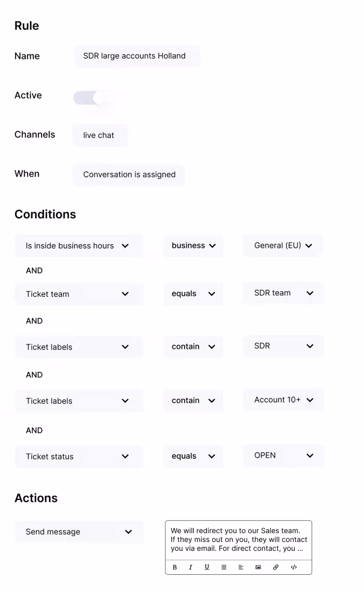
Task: Click the rule Name input field
Action: [x=137, y=56]
